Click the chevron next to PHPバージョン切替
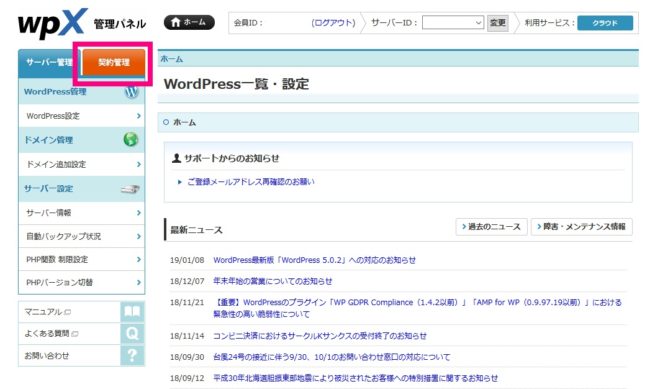 139,282
